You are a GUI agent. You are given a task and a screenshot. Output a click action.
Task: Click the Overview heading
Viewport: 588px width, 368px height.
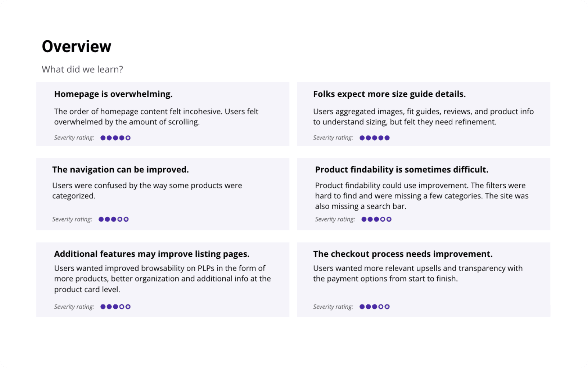[76, 47]
